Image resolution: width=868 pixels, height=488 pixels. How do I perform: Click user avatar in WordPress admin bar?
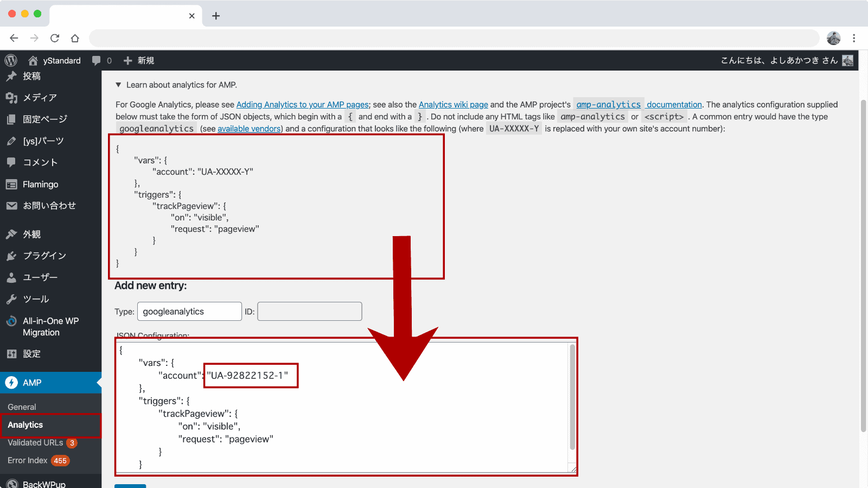(x=848, y=60)
